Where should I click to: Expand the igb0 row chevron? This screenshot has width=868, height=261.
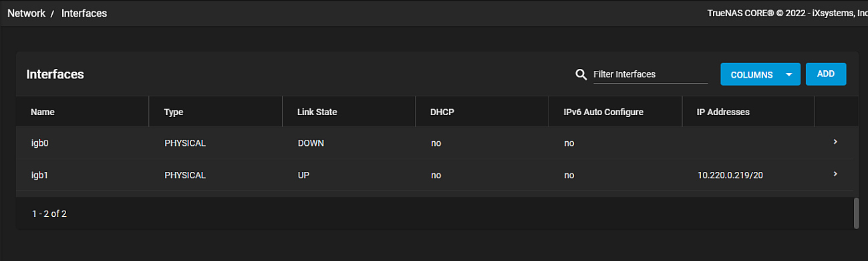click(x=835, y=142)
